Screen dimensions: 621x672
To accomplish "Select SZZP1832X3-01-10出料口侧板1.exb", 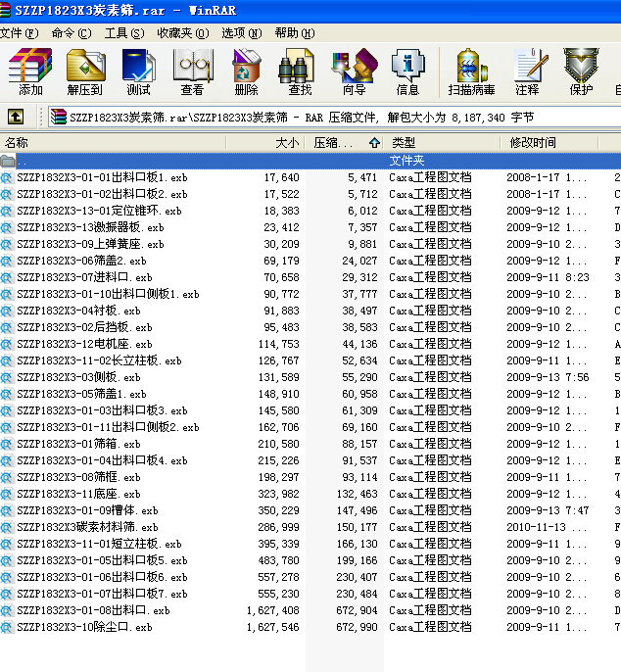I will click(108, 295).
